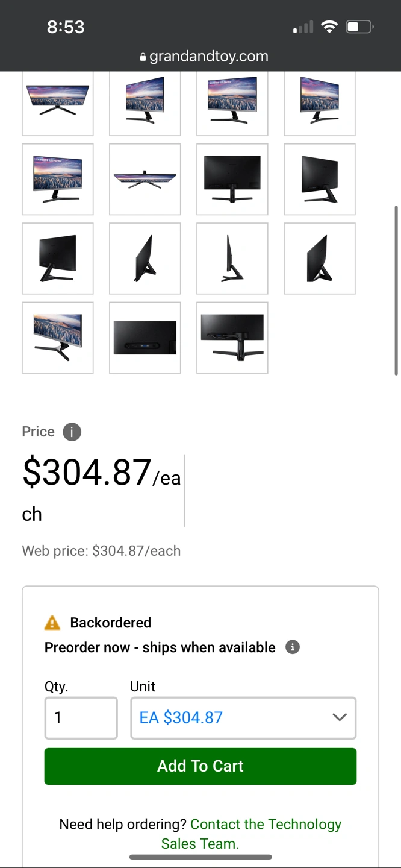Click the Backordered warning triangle icon
Viewport: 401px width, 868px height.
coord(52,623)
